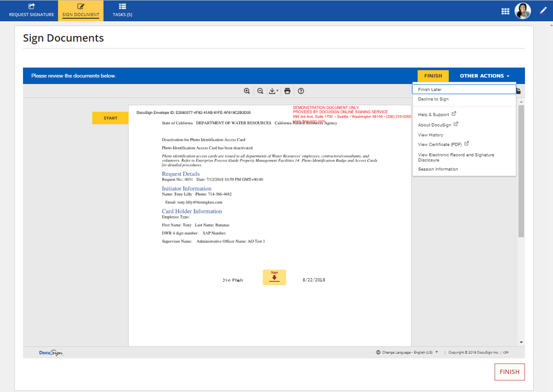Viewport: 553px width, 392px height.
Task: Open the download document dropdown icon
Action: click(x=274, y=91)
